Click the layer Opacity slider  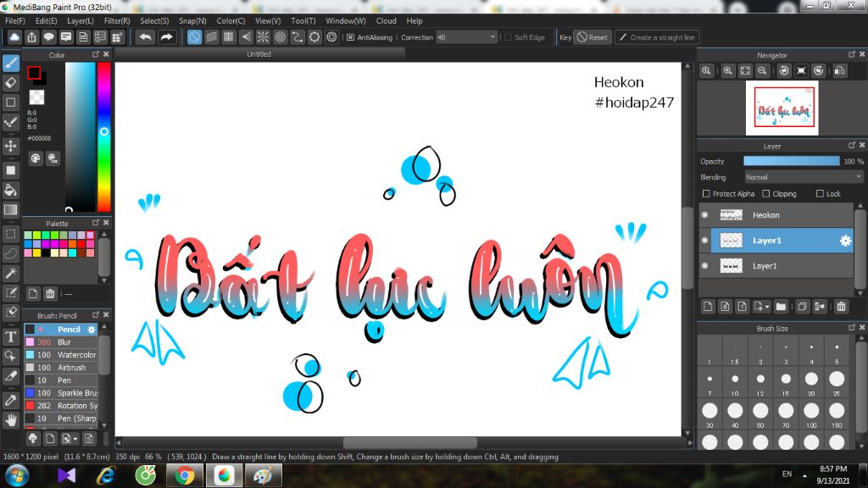click(x=791, y=161)
